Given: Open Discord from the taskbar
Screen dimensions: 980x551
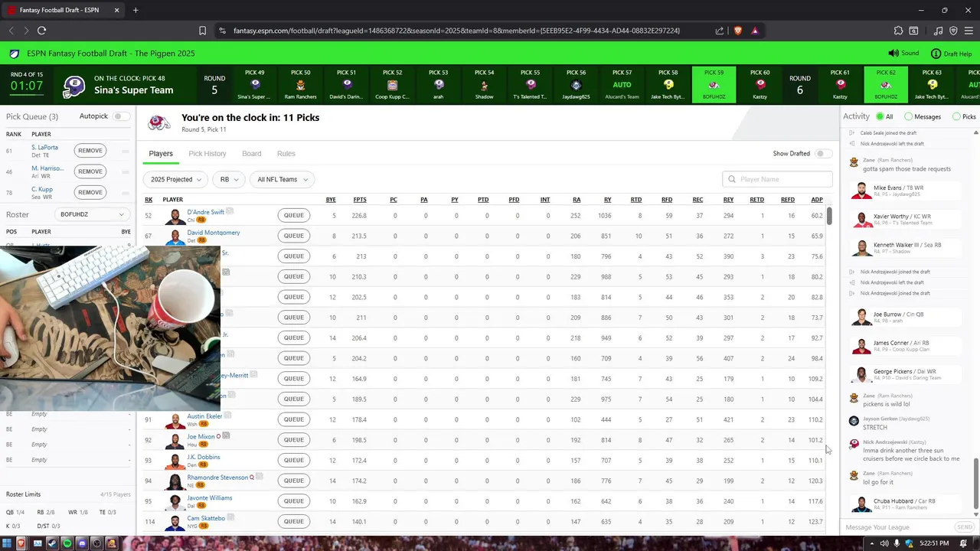Looking at the screenshot, I should click(x=83, y=543).
